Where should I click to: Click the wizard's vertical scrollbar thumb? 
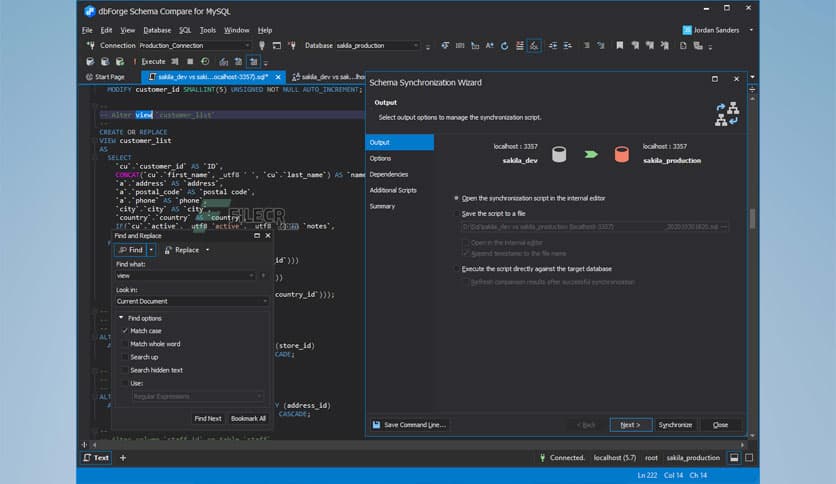click(x=752, y=219)
